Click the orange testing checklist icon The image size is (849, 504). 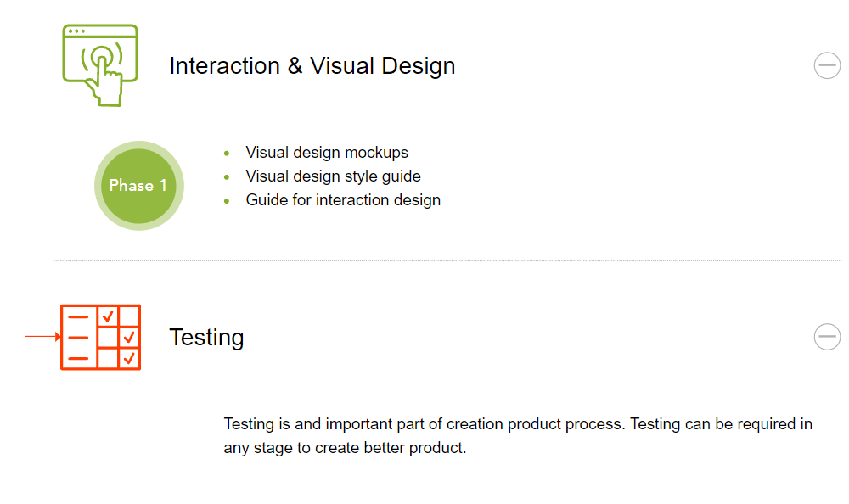pyautogui.click(x=101, y=337)
